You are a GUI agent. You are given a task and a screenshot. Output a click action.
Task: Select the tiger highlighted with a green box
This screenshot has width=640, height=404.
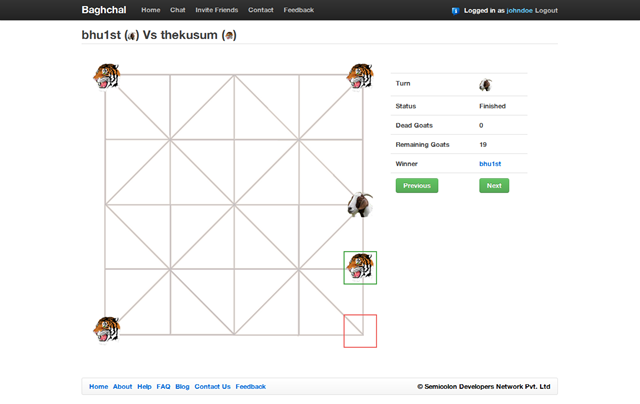pos(360,267)
